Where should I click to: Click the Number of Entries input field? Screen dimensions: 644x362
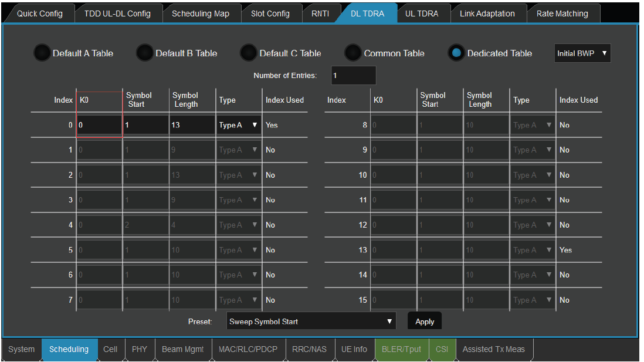[354, 76]
